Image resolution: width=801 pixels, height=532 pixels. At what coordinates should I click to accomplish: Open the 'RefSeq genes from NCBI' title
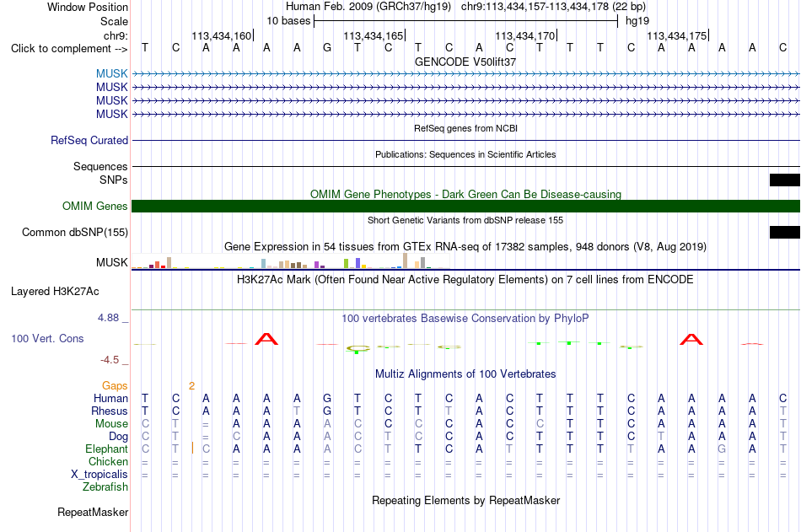[466, 128]
